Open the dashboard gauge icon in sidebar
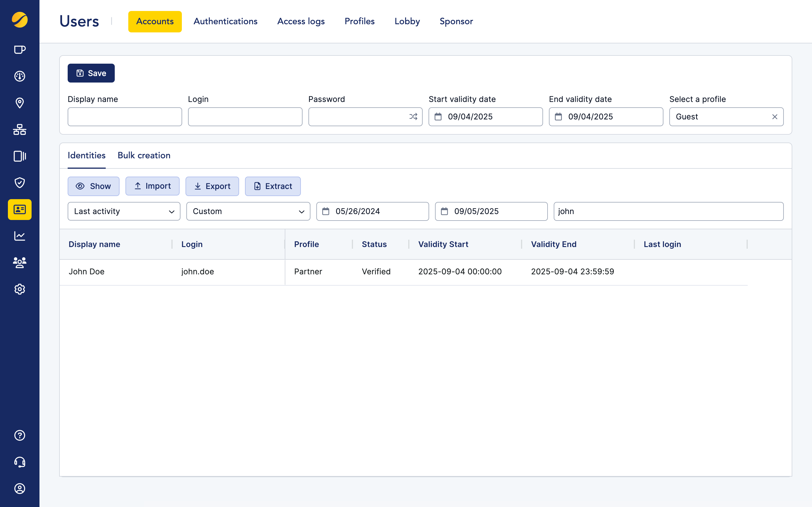The image size is (812, 507). [x=19, y=76]
